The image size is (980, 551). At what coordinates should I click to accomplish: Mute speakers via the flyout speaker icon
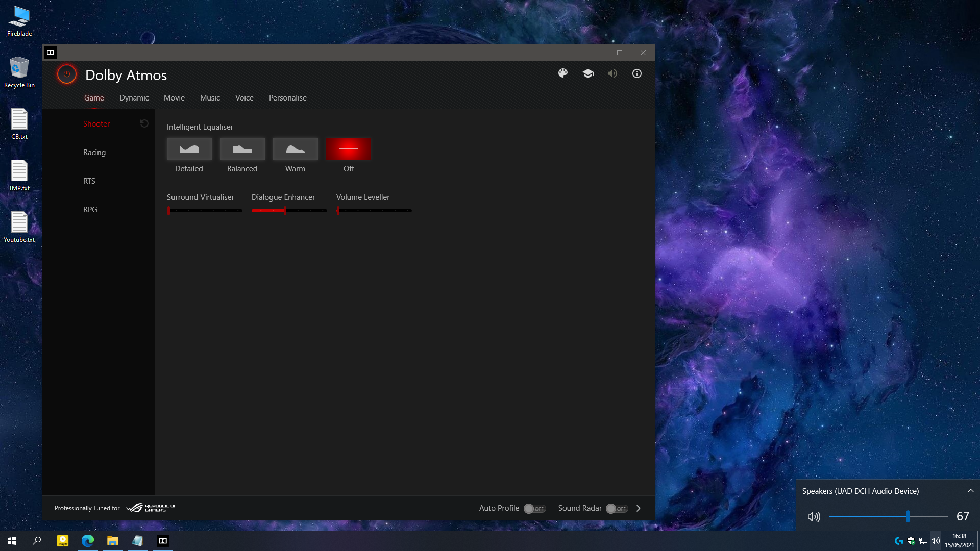pyautogui.click(x=814, y=517)
